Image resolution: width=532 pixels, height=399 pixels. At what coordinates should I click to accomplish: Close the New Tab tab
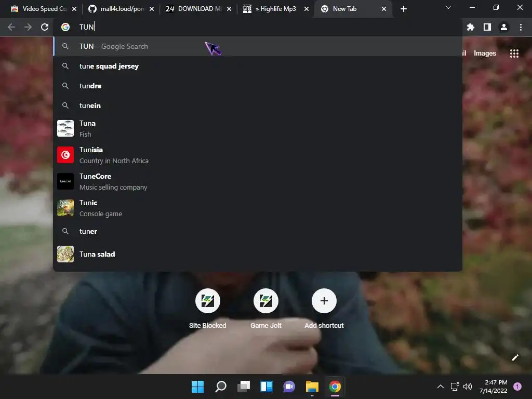coord(384,9)
